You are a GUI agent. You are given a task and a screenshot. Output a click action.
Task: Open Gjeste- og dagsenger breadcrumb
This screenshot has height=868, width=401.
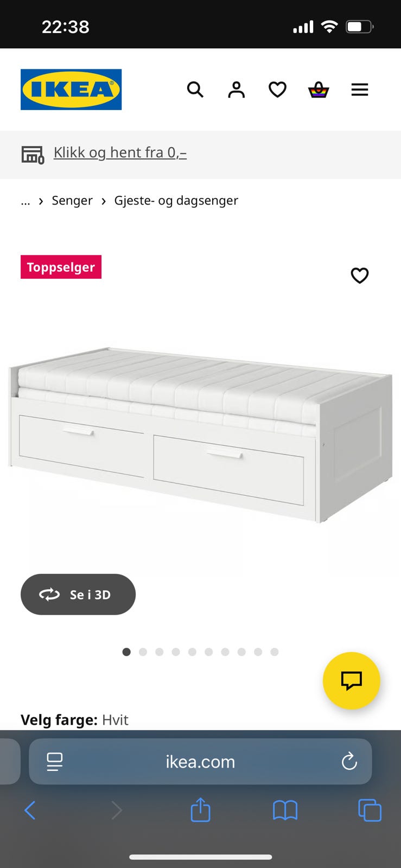pos(176,201)
